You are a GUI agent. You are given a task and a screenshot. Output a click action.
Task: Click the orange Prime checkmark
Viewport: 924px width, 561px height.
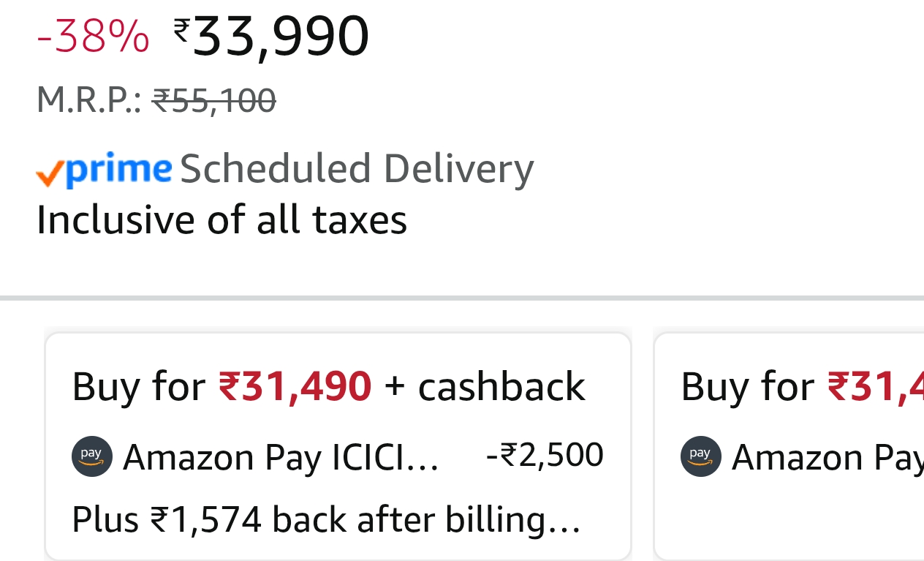coord(50,171)
